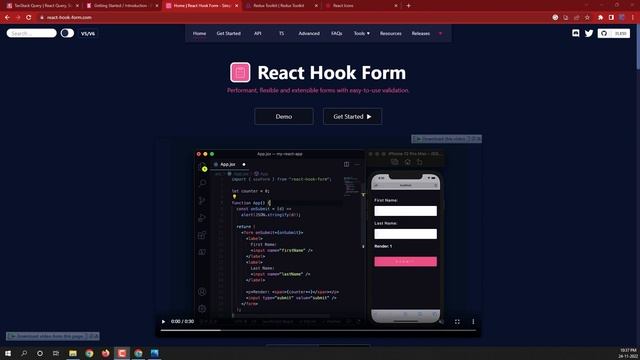Open the Get Started nav item
The height and width of the screenshot is (360, 640).
(x=229, y=33)
